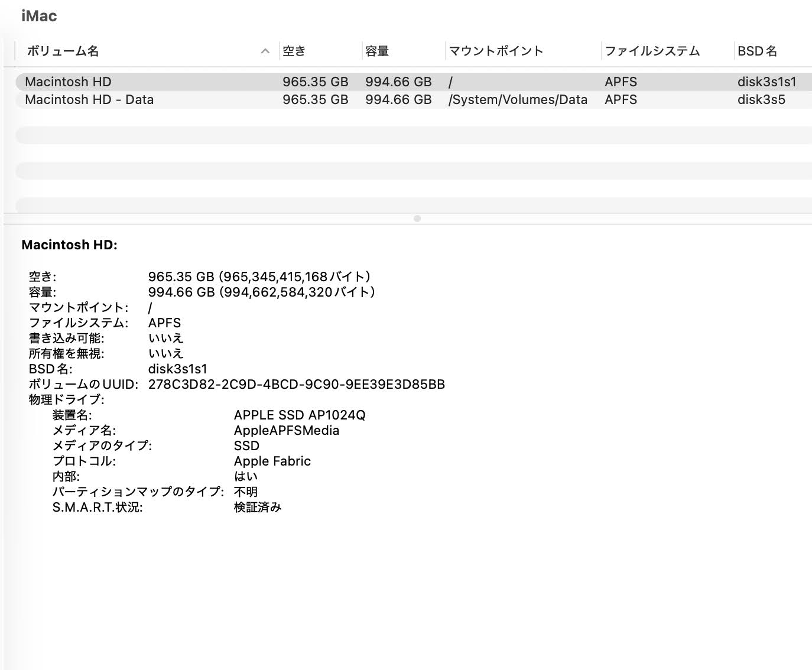
Task: Click the Apple Fabric protocol value
Action: 272,461
